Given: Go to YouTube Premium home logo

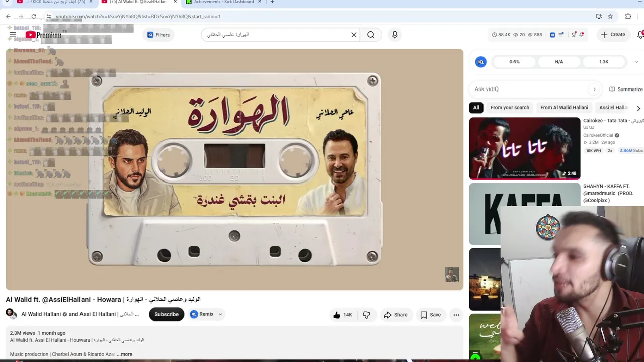Looking at the screenshot, I should (x=43, y=35).
